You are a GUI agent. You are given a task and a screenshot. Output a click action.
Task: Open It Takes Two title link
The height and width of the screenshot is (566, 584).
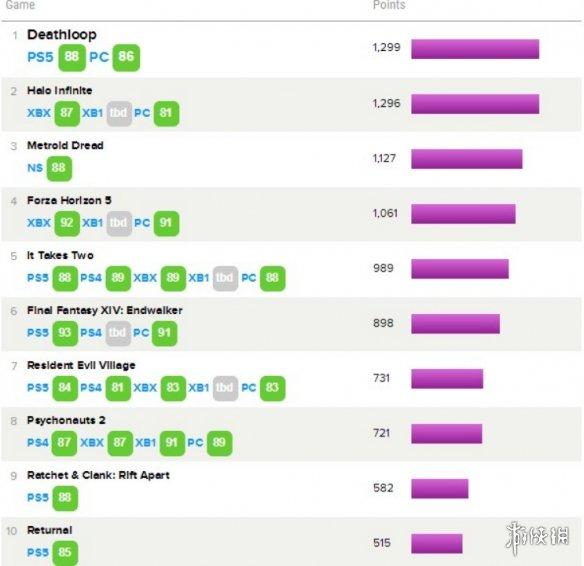pos(60,255)
